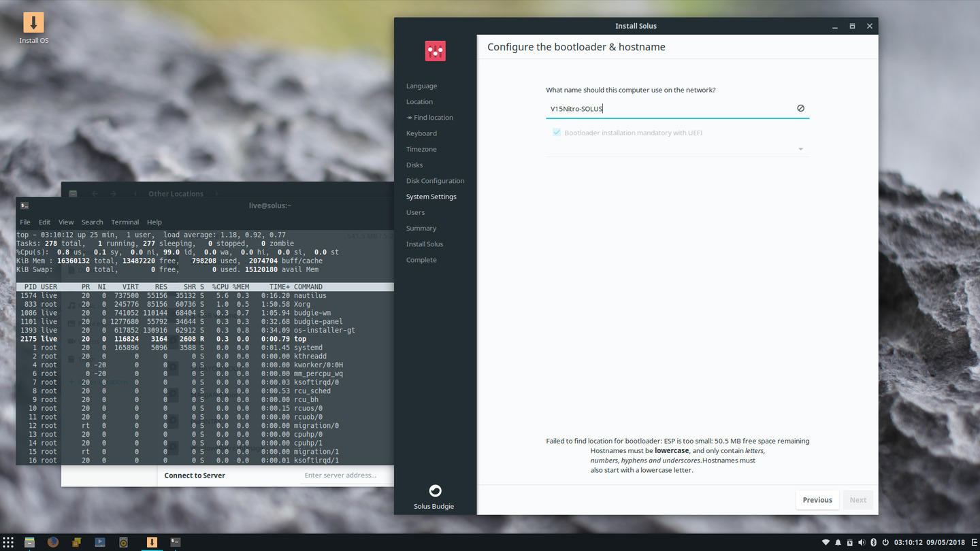Launch Firefox from the taskbar

(x=53, y=542)
